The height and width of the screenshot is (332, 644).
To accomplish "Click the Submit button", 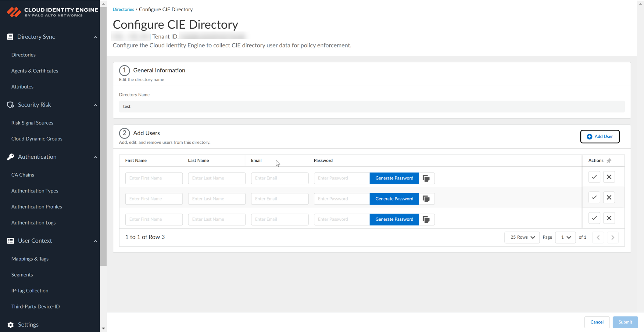I will pos(625,322).
